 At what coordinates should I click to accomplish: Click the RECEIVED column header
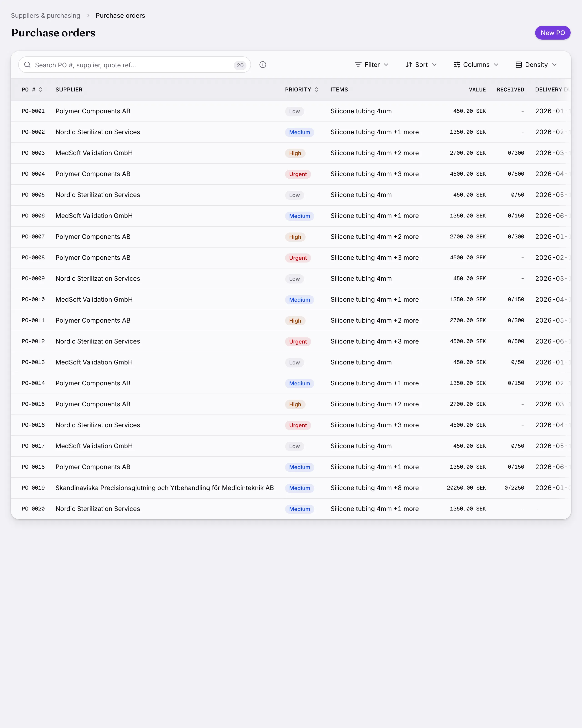coord(510,89)
